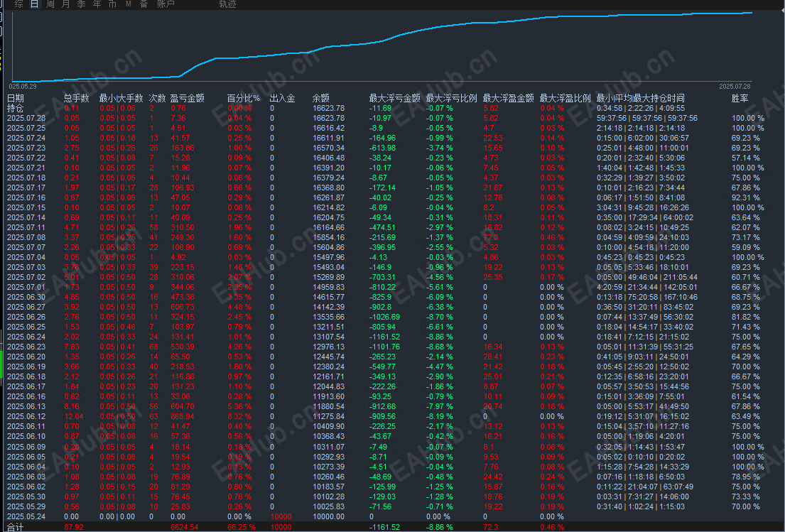
Task: Click total lots value 87.92
Action: click(x=74, y=527)
